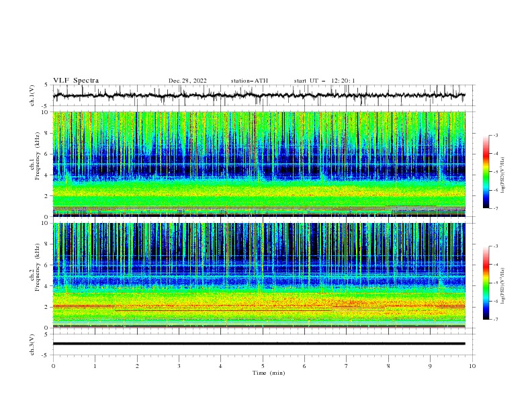Click the "Time (min)" axis label

(269, 373)
